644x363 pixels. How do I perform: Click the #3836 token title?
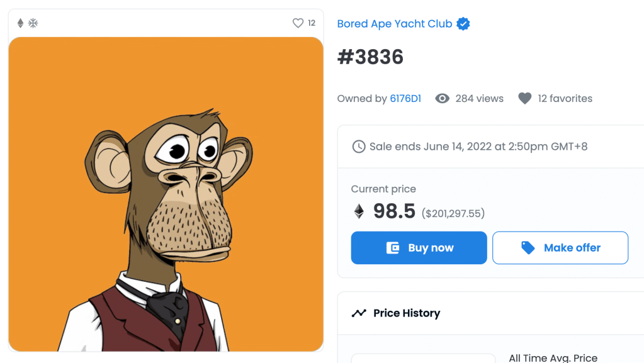point(370,57)
